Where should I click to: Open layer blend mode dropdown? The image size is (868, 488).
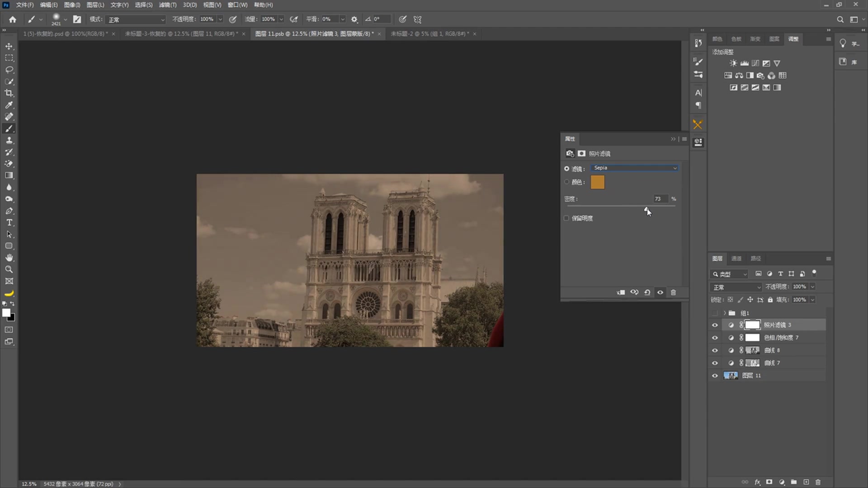[736, 287]
